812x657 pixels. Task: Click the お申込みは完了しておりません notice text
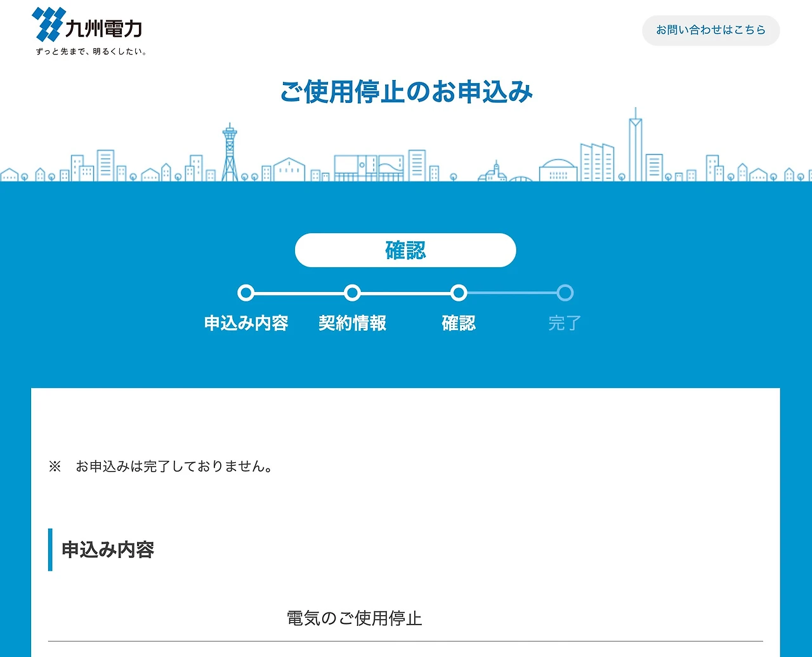[174, 467]
